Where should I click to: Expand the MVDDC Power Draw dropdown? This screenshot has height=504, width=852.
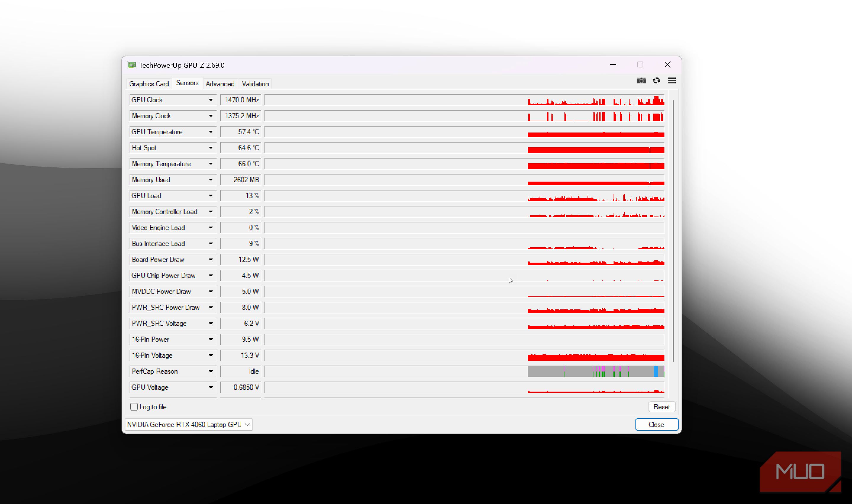pos(211,291)
